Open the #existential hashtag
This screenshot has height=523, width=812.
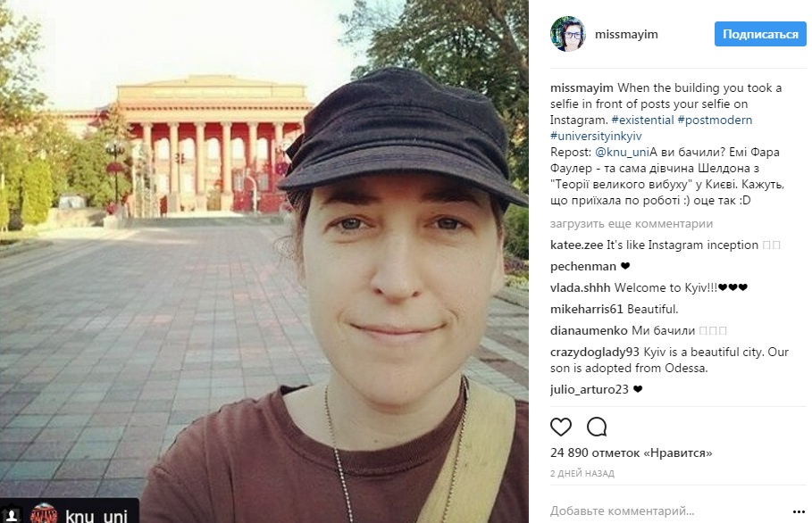coord(642,120)
